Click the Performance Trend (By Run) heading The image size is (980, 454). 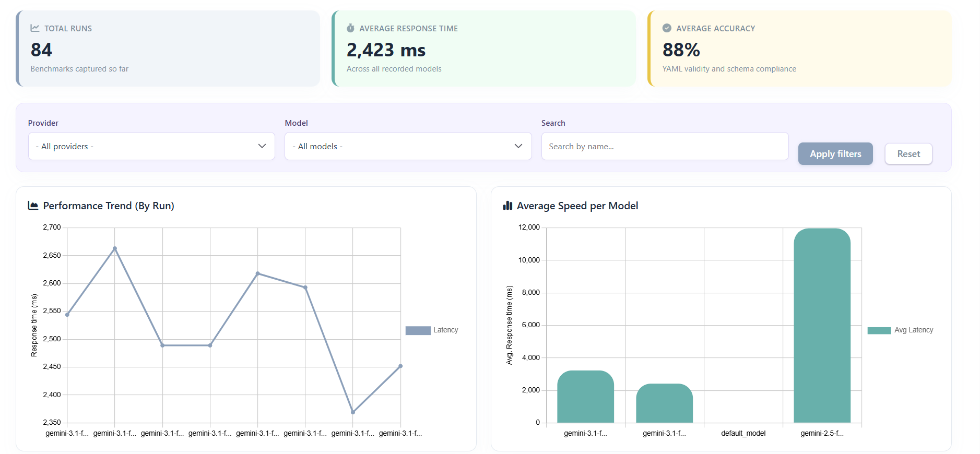point(109,206)
